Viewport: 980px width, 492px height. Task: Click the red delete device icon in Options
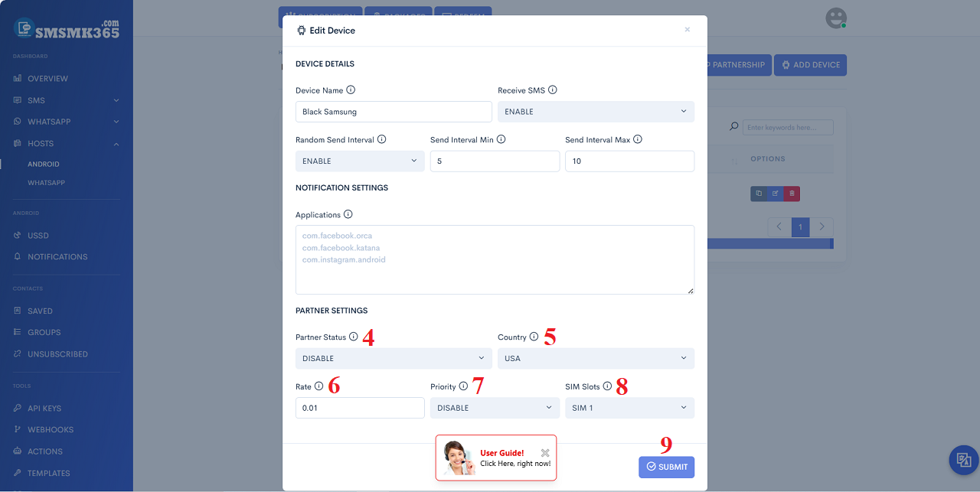coord(792,194)
